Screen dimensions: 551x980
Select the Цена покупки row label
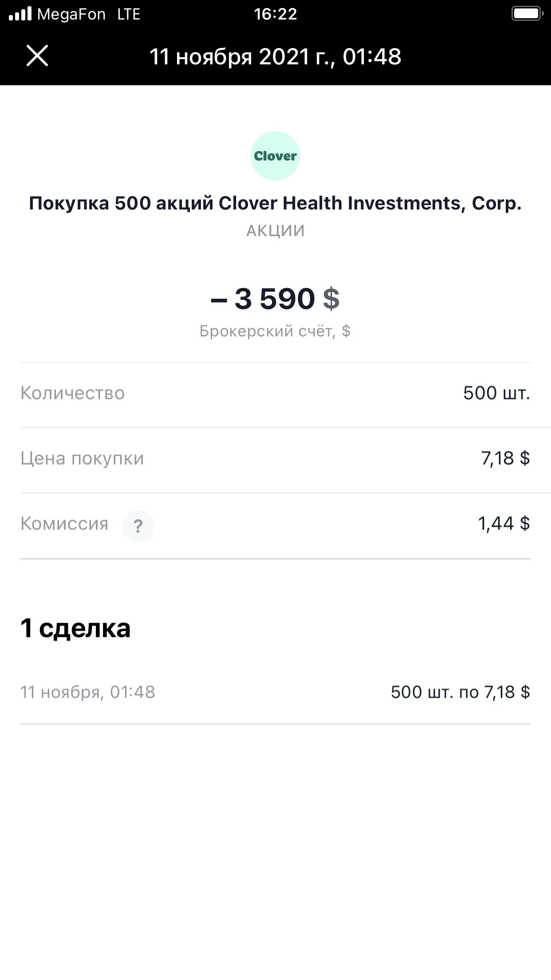[x=82, y=458]
